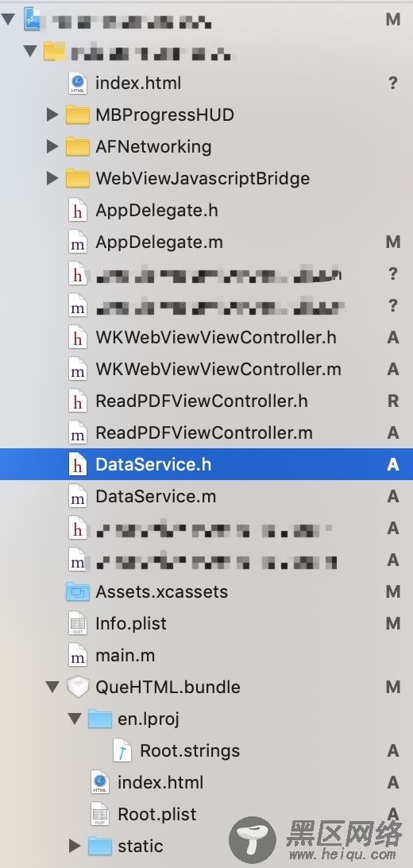The width and height of the screenshot is (413, 868).
Task: Click the Assets.xcassets catalog icon
Action: pyautogui.click(x=77, y=591)
